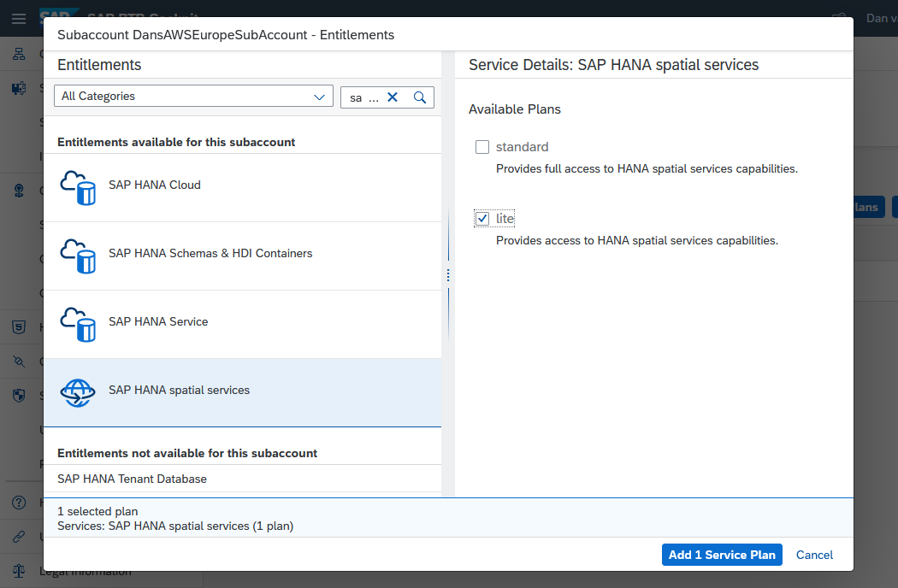Viewport: 898px width, 588px height.
Task: Click the security shield sidebar icon
Action: point(19,396)
